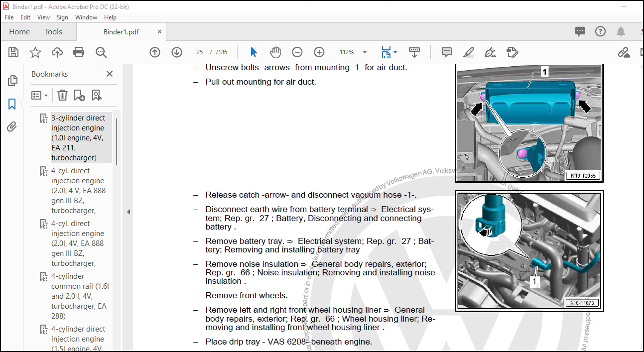
Task: Add a new bookmark icon
Action: tap(79, 95)
